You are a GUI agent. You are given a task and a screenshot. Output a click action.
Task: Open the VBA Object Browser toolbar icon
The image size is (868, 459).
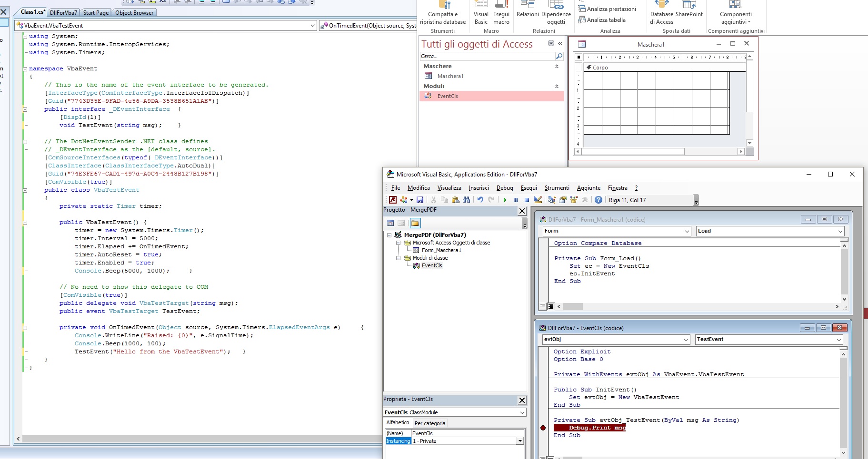point(574,200)
